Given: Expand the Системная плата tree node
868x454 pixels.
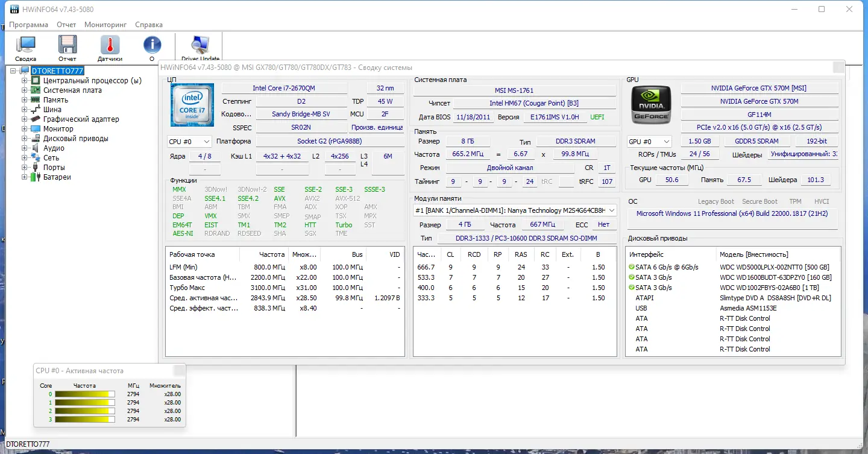Looking at the screenshot, I should [x=25, y=90].
